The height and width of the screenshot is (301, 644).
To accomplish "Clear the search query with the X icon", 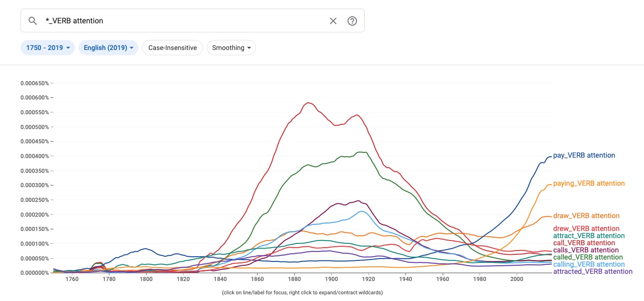I will pyautogui.click(x=333, y=20).
